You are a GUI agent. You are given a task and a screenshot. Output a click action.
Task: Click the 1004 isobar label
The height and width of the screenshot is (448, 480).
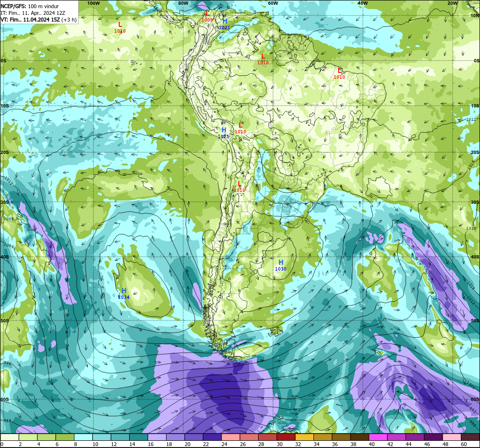point(9,246)
